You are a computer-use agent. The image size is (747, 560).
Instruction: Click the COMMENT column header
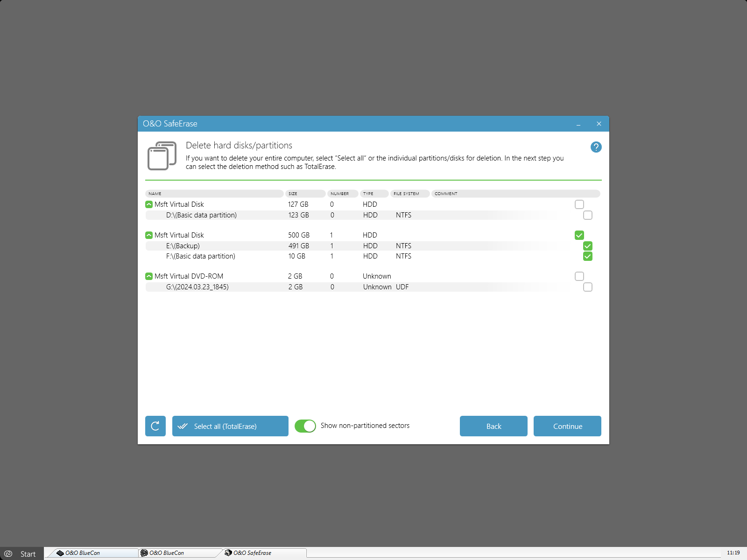coord(515,194)
